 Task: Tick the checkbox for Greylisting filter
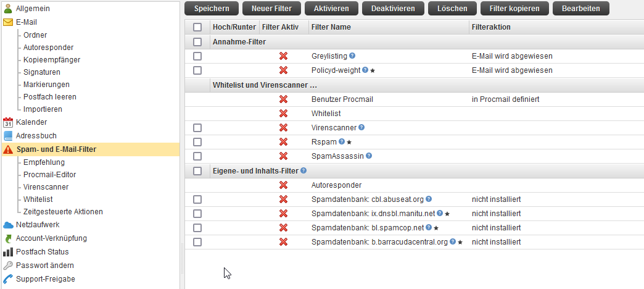(x=197, y=56)
